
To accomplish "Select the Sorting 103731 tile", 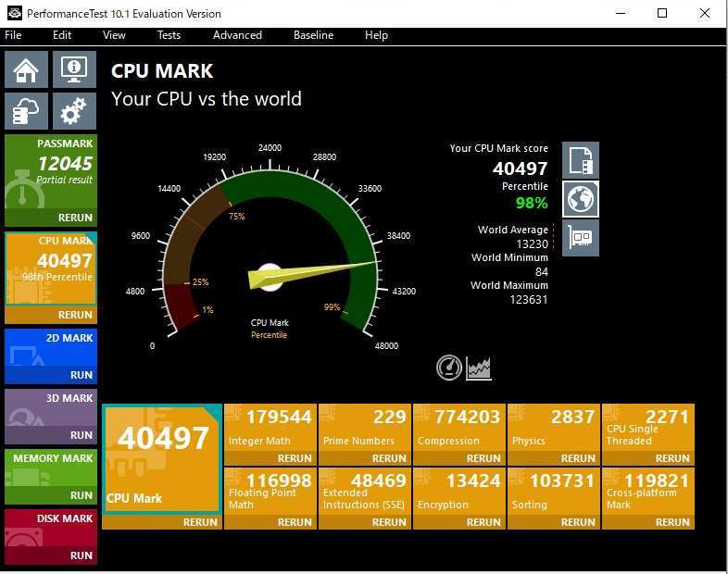I will [x=554, y=492].
